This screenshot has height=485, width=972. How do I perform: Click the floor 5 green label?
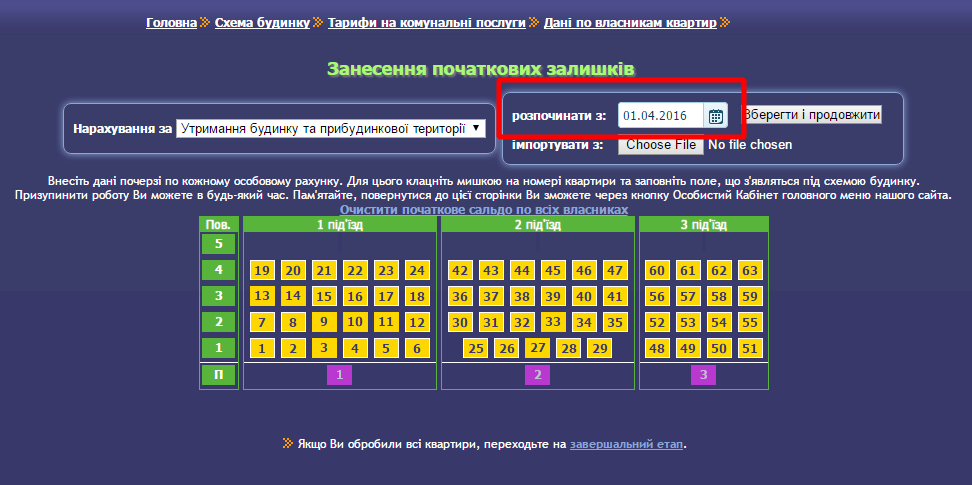tap(219, 244)
